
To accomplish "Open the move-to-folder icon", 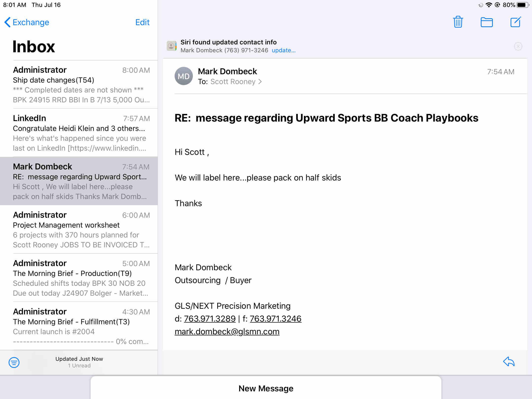I will point(486,22).
